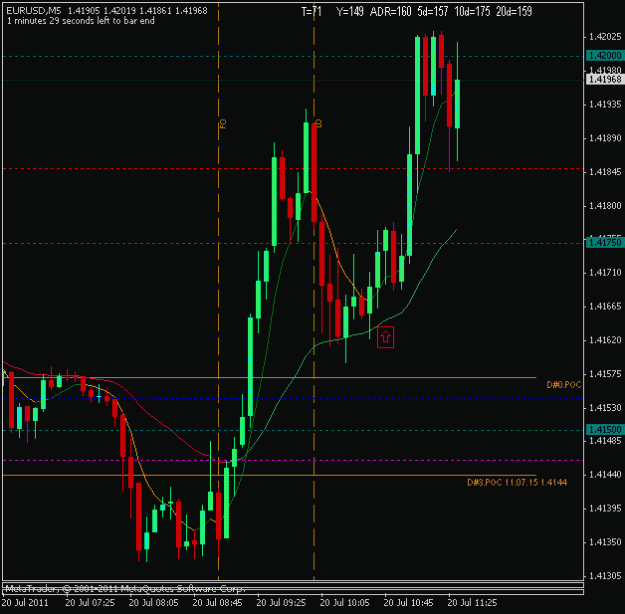
Task: Click the '20 Jul 10:05' time label
Action: [345, 602]
